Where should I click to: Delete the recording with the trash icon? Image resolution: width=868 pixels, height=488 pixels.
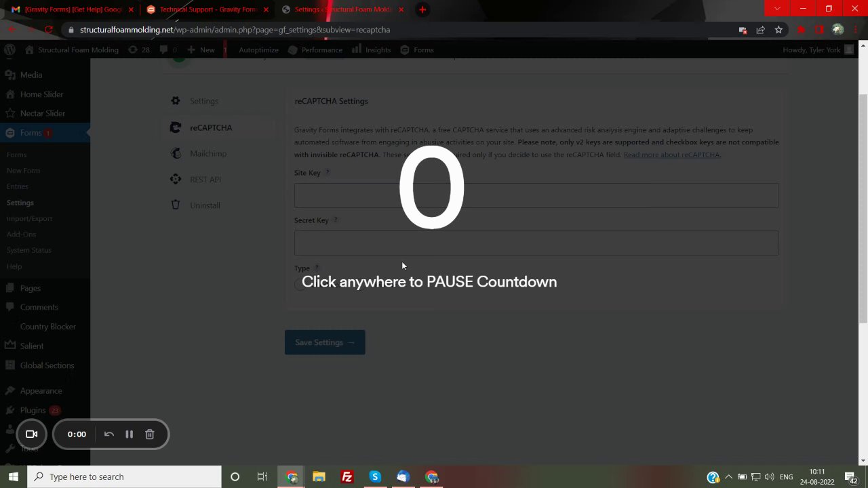pos(150,434)
